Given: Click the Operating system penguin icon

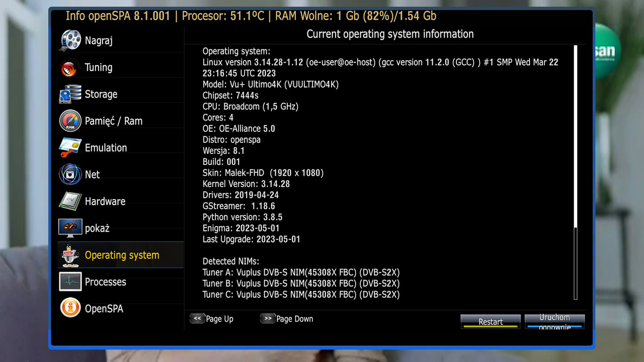Looking at the screenshot, I should tap(70, 255).
